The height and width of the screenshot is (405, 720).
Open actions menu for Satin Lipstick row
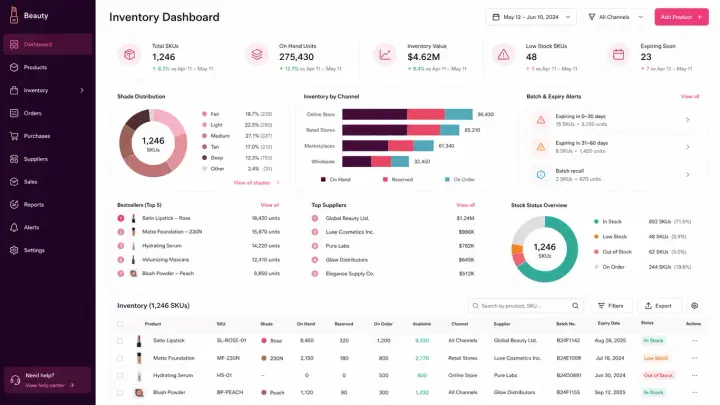click(694, 341)
